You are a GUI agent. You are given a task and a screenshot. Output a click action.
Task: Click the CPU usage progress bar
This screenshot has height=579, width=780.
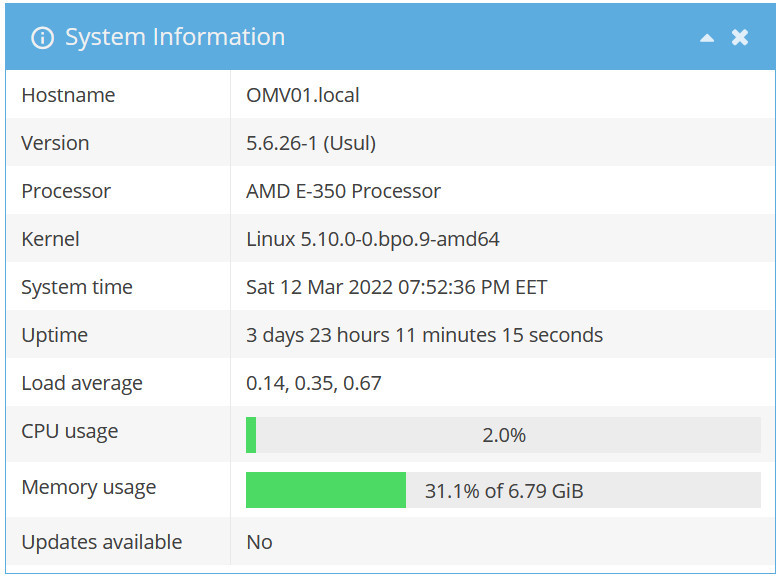tap(503, 435)
